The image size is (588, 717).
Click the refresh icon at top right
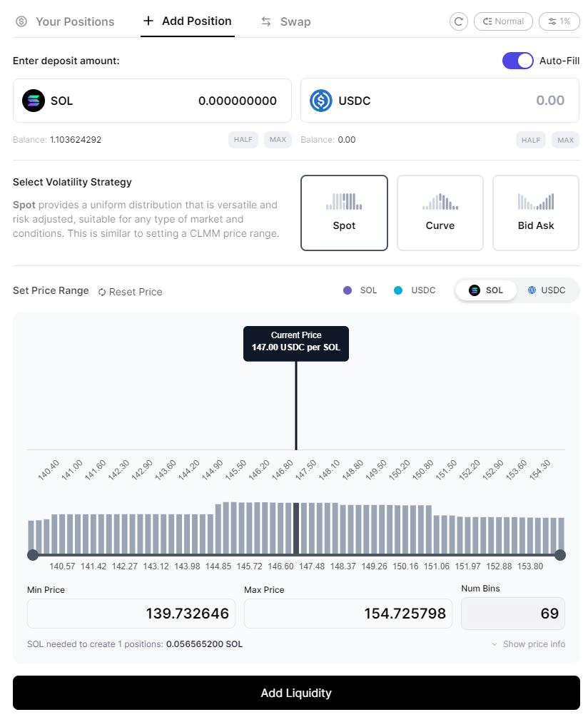[x=458, y=21]
